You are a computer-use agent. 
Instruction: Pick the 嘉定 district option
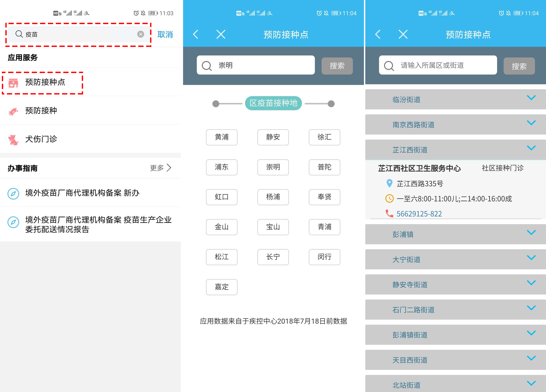tap(221, 287)
